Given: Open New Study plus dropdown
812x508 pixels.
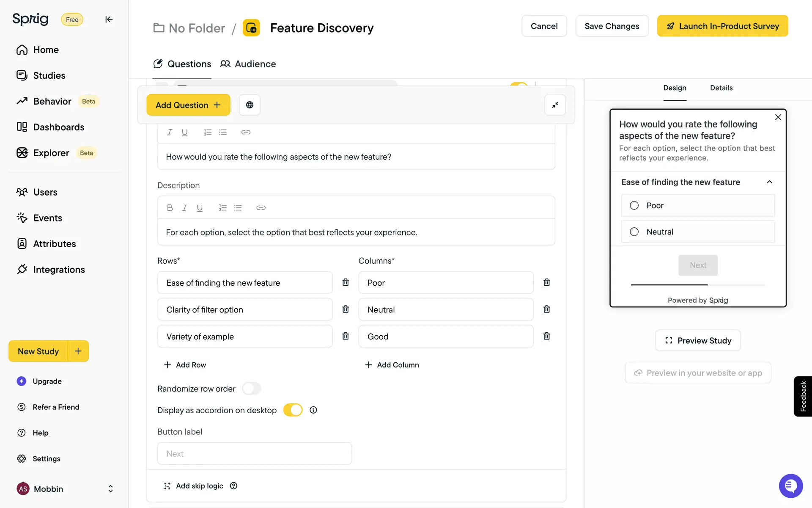Looking at the screenshot, I should pos(78,351).
